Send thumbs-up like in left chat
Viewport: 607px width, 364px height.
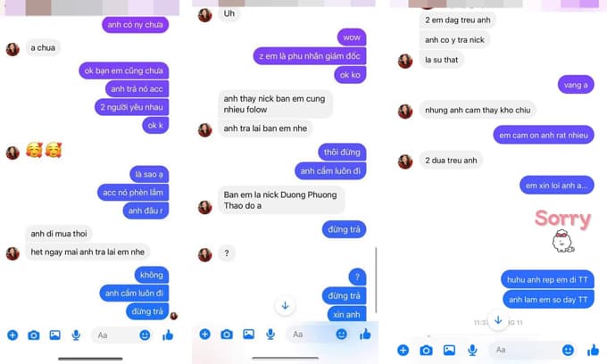168,335
